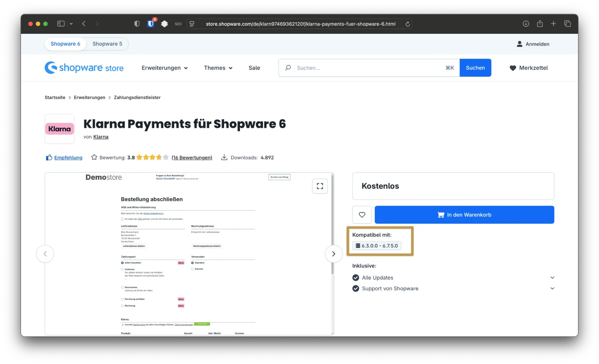Click the ad blocker icon showing badge 4

(x=150, y=24)
